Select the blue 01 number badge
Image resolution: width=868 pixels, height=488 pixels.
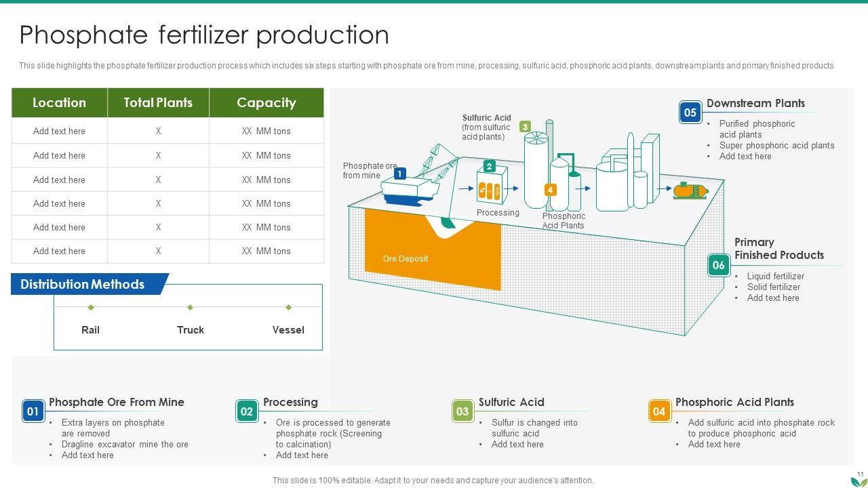33,411
